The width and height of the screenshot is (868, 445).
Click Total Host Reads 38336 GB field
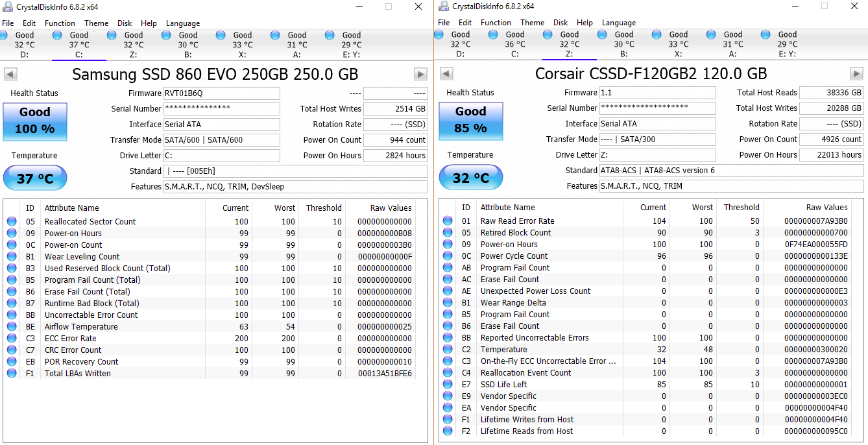[x=832, y=93]
